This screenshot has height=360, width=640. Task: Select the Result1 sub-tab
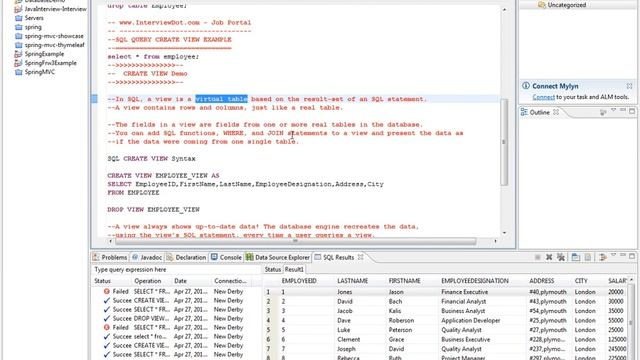(294, 269)
